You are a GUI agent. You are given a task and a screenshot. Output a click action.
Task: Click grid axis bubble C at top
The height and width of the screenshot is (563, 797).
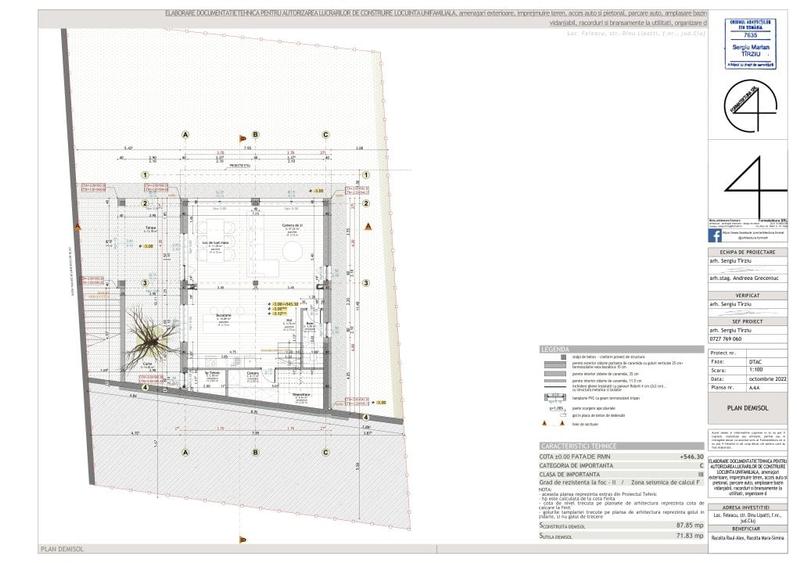click(x=325, y=133)
